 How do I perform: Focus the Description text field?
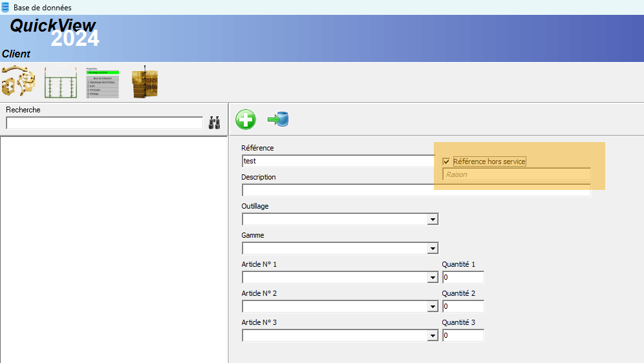416,191
